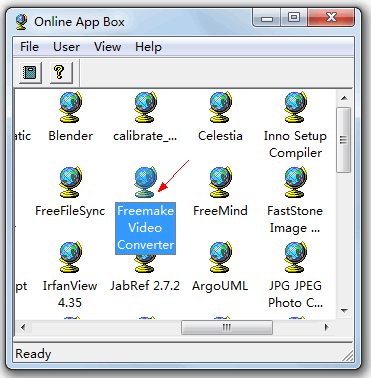Click the vertical scrollbar up arrow

coord(344,98)
